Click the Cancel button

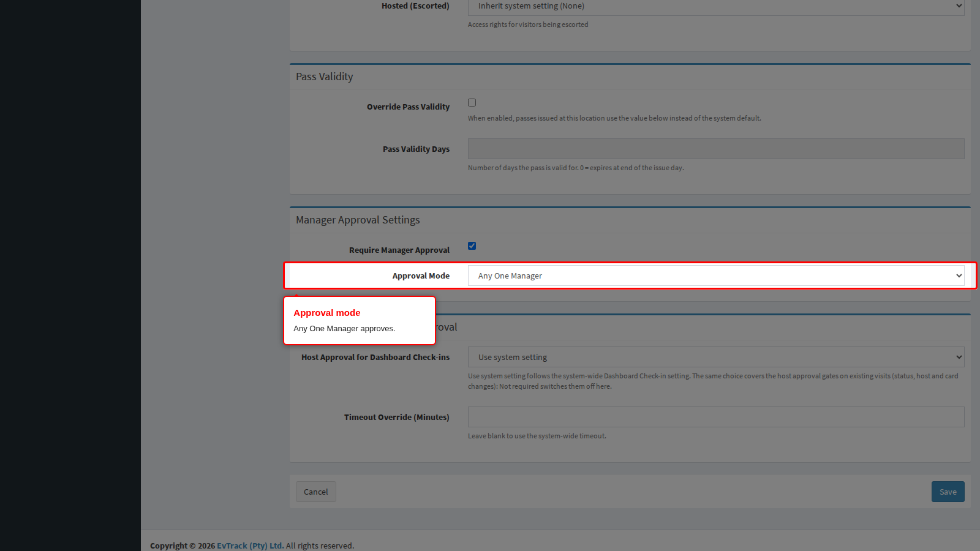(316, 492)
